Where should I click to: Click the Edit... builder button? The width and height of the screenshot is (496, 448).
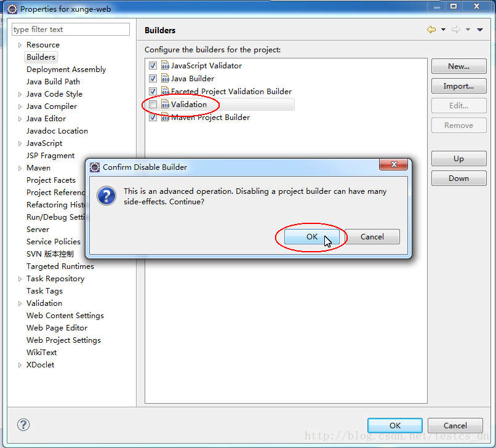point(458,105)
